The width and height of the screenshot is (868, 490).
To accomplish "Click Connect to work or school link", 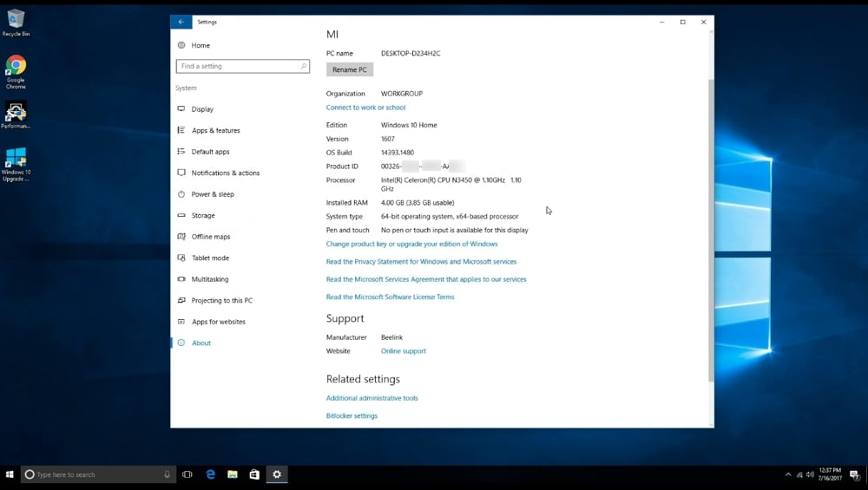I will pos(365,108).
